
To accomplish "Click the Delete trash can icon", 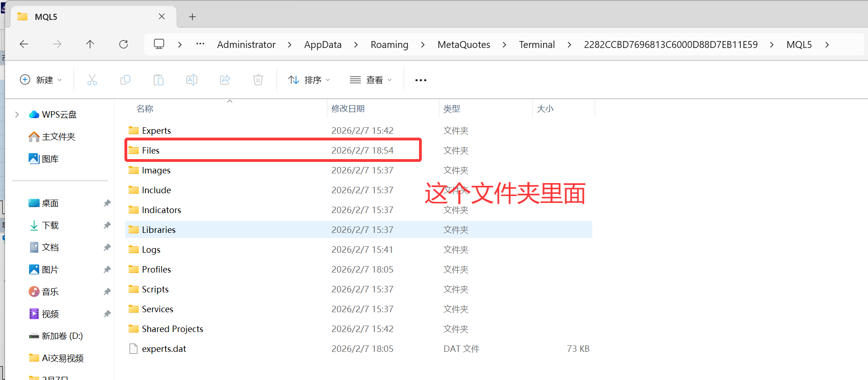I will pos(258,80).
